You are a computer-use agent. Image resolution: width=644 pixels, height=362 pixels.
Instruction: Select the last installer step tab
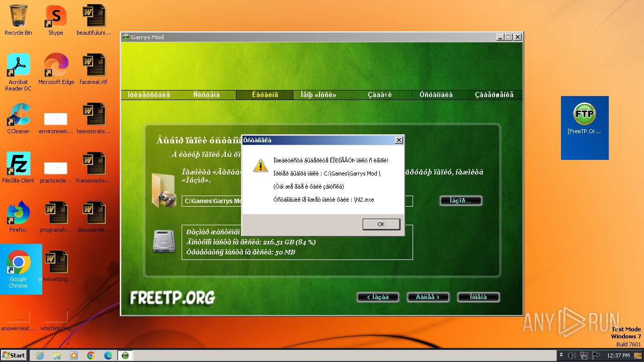494,95
